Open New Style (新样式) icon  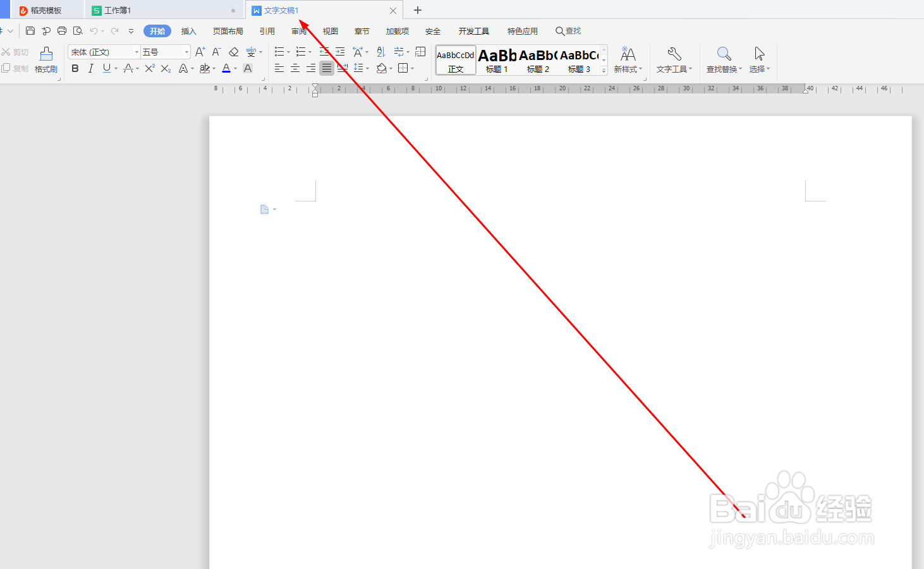[x=628, y=60]
